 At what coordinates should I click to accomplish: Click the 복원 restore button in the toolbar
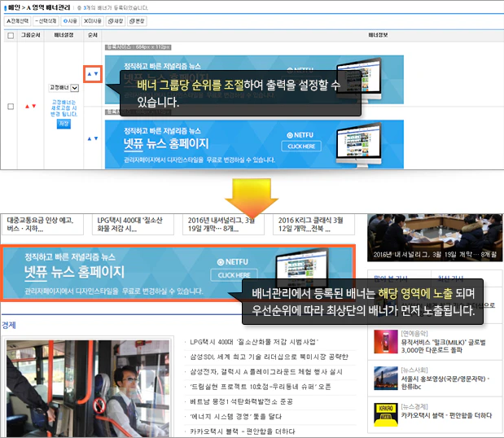(x=137, y=21)
